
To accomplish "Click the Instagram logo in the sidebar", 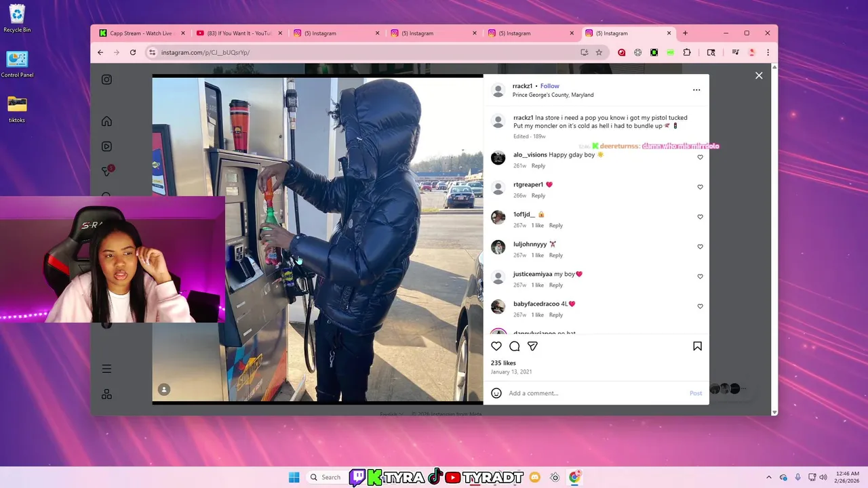I will click(106, 79).
